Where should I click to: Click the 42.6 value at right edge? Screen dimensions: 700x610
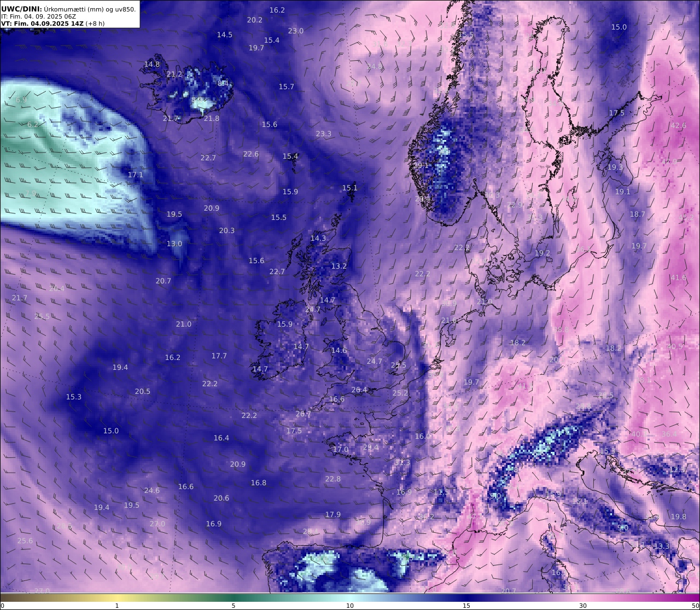(678, 125)
